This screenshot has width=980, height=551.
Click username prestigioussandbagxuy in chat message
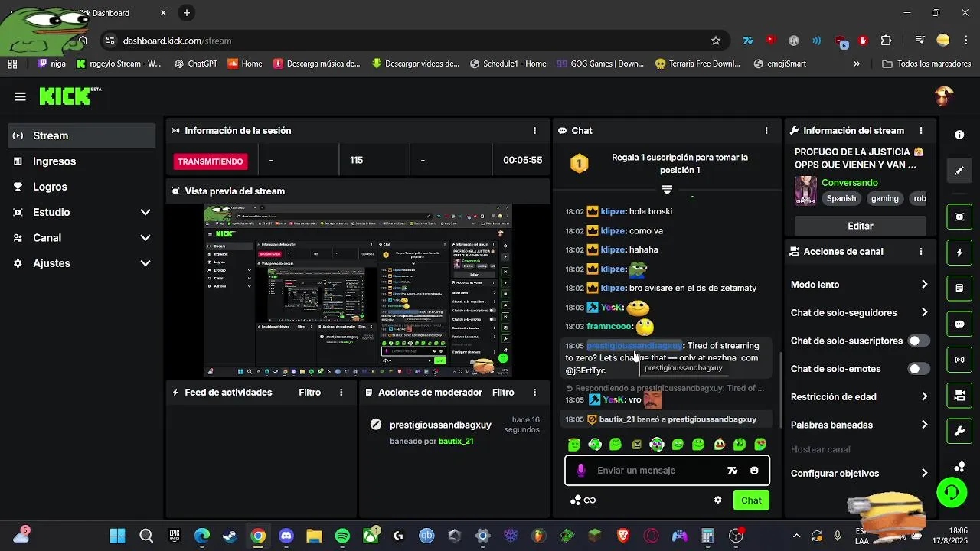[x=634, y=346]
